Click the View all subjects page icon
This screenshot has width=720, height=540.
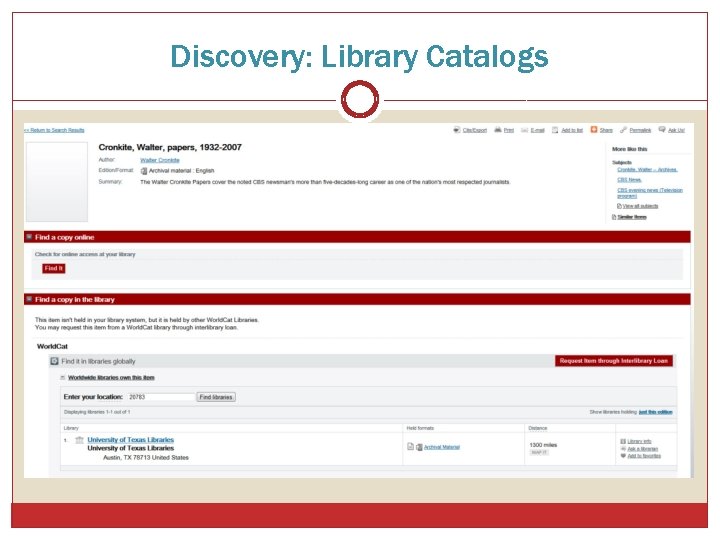[x=619, y=206]
